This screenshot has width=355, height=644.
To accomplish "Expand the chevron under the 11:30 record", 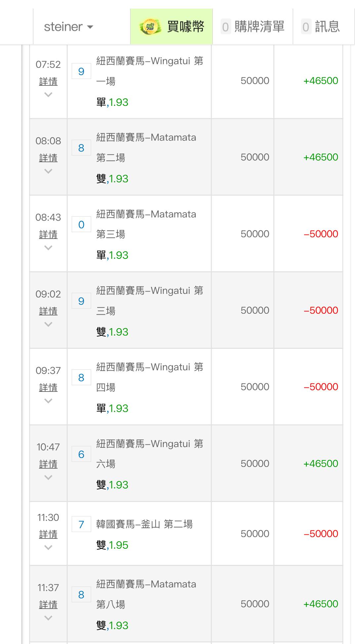I will click(48, 548).
